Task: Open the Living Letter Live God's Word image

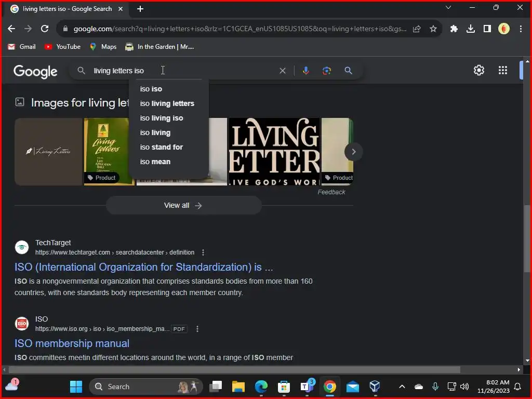Action: 274,151
